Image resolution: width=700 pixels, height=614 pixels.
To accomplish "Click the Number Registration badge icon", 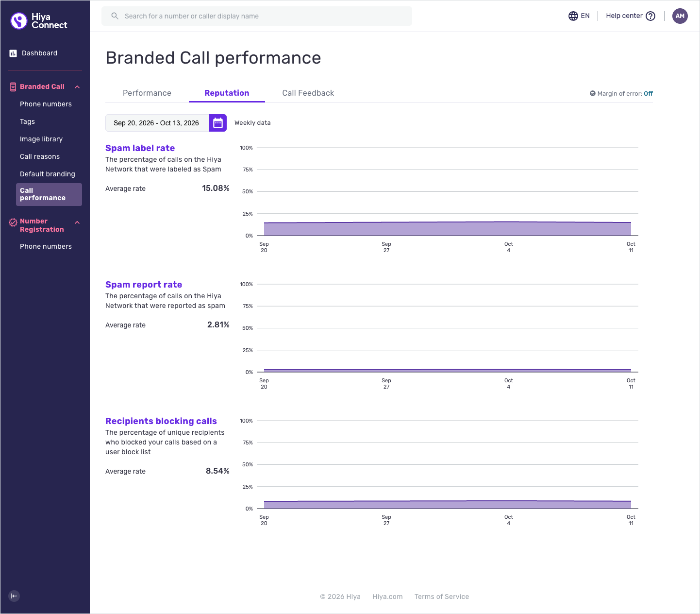I will 13,222.
